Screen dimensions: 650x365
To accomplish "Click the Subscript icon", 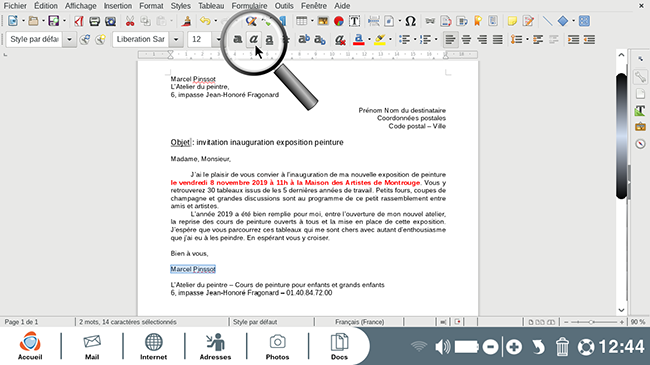I will pyautogui.click(x=320, y=39).
